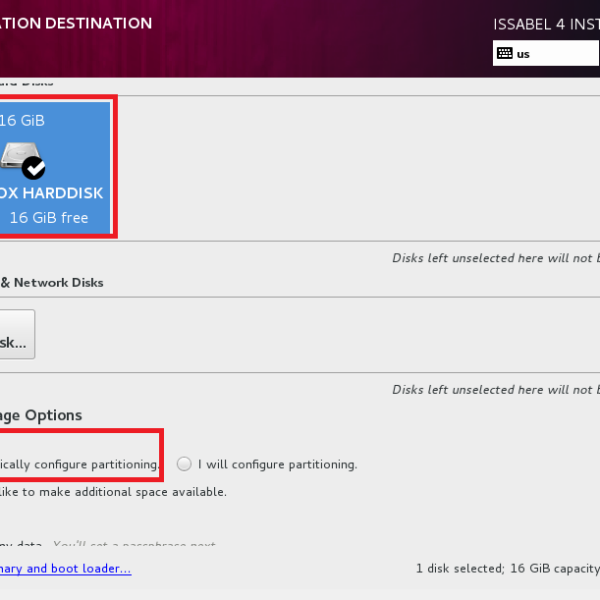Click the disks left unselected note under local disks

point(495,258)
